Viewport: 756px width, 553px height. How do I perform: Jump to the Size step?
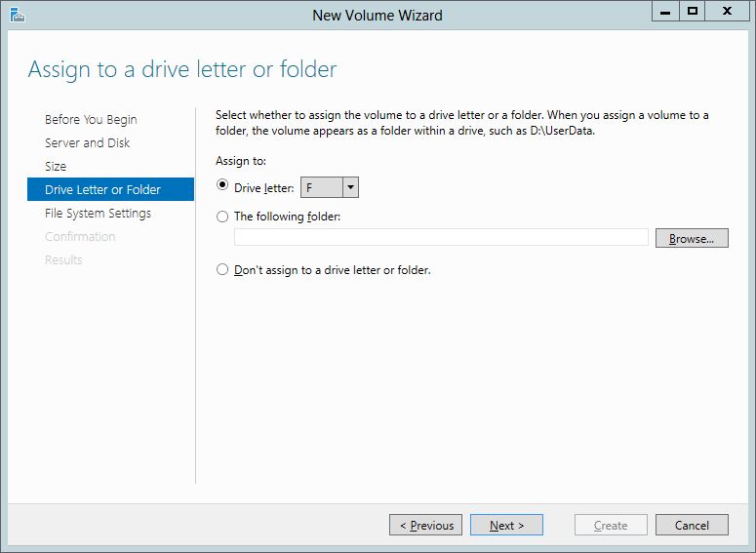pyautogui.click(x=56, y=167)
